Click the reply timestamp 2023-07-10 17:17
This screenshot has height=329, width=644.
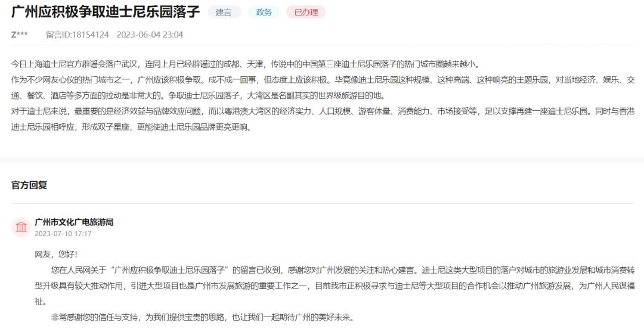pyautogui.click(x=63, y=234)
